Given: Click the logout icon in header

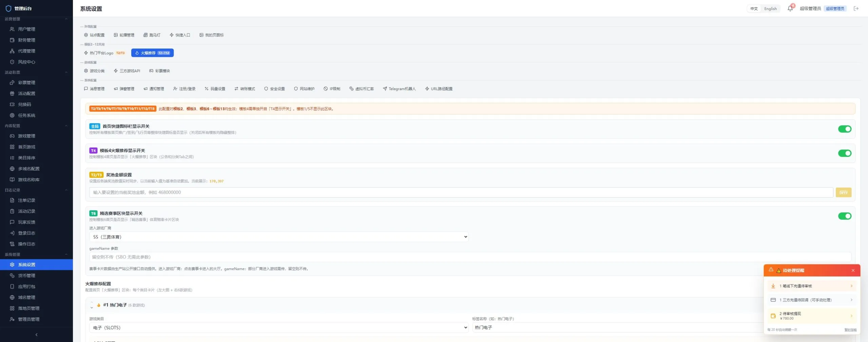Looking at the screenshot, I should point(856,8).
